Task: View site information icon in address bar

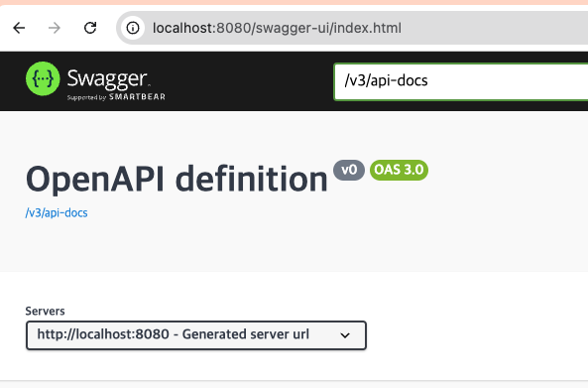Action: point(133,28)
